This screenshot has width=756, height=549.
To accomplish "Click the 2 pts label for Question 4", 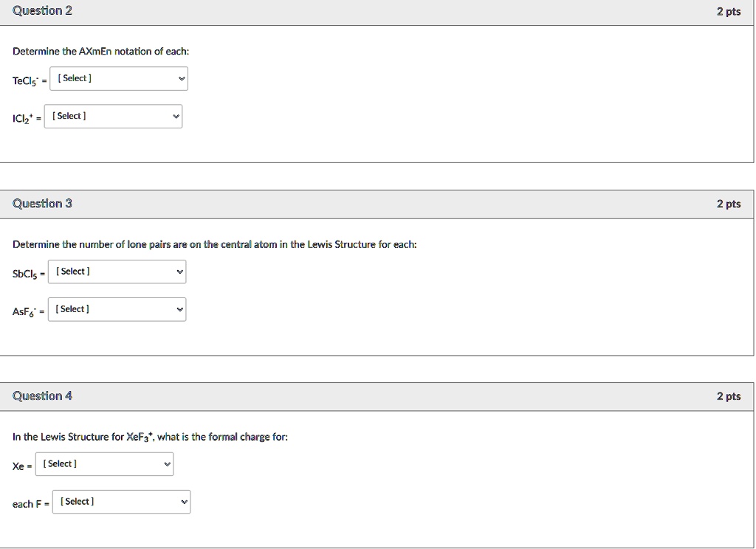I will tap(728, 397).
